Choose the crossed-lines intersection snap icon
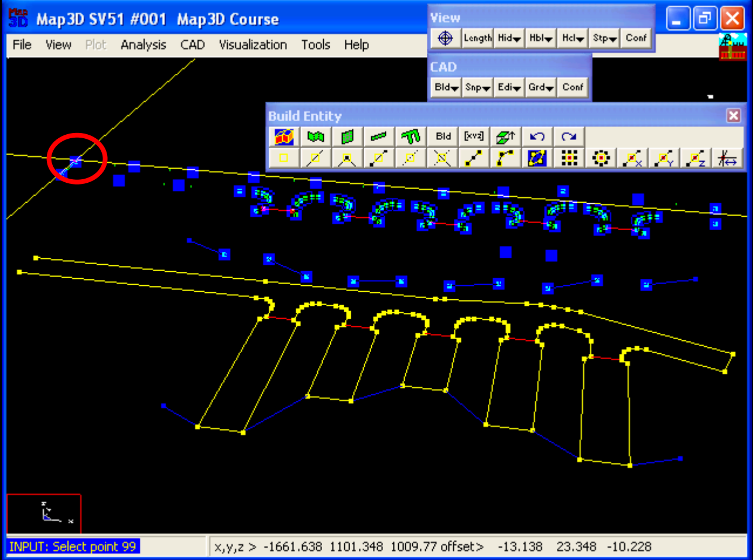The image size is (753, 560). pos(442,158)
